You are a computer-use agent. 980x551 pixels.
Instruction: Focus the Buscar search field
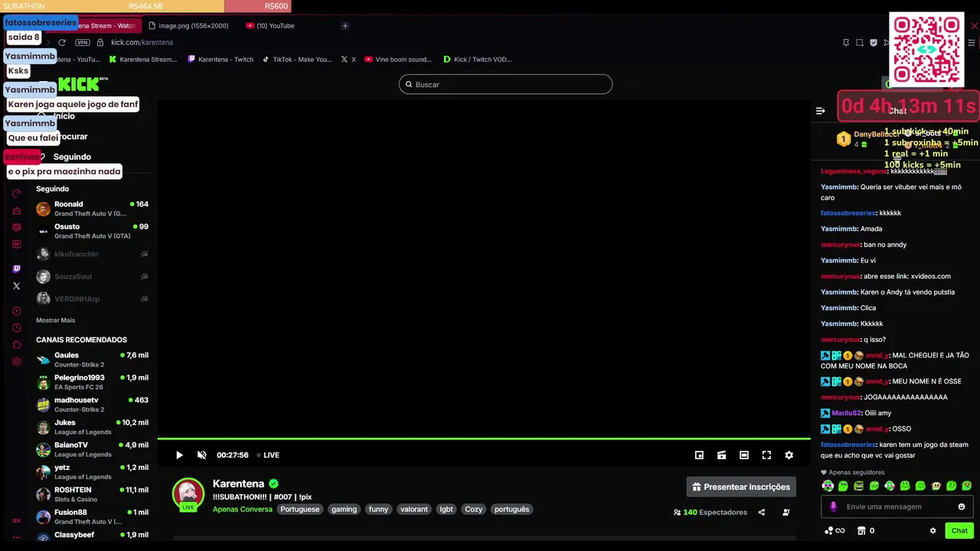[x=505, y=84]
